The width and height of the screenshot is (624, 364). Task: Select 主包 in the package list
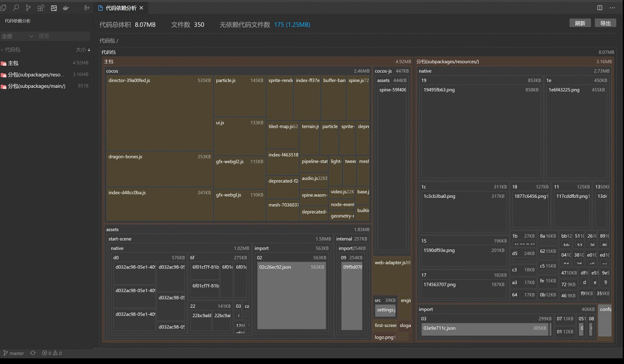pos(13,63)
